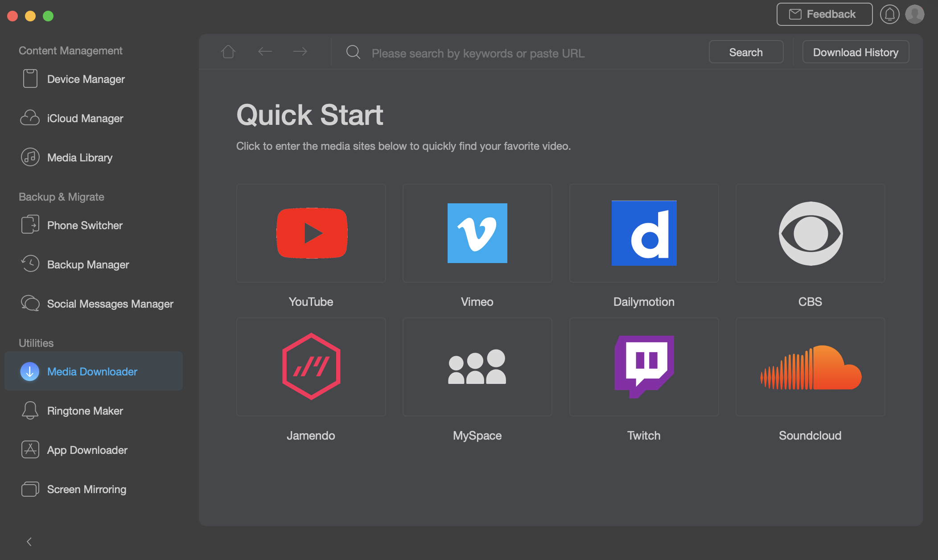Open Ringtone Maker bell icon
The image size is (938, 560).
30,410
